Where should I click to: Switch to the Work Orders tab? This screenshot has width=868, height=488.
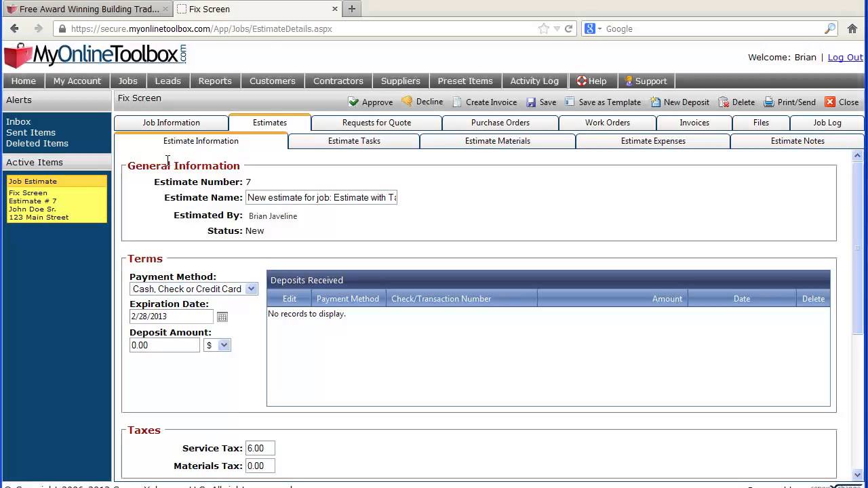point(608,123)
